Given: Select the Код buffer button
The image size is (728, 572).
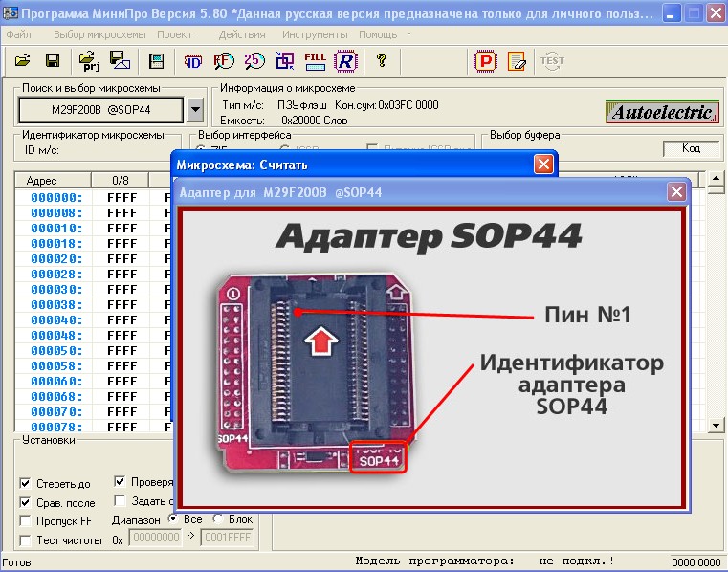Looking at the screenshot, I should pyautogui.click(x=691, y=148).
